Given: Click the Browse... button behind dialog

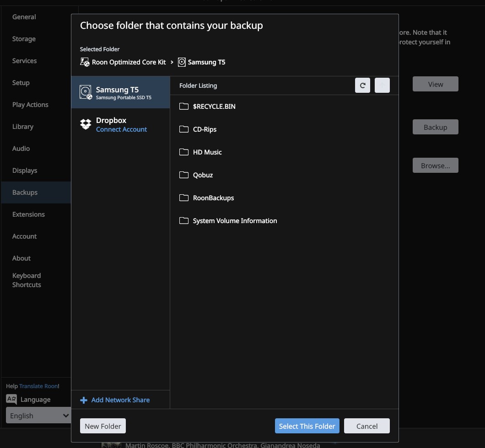Looking at the screenshot, I should [x=435, y=165].
